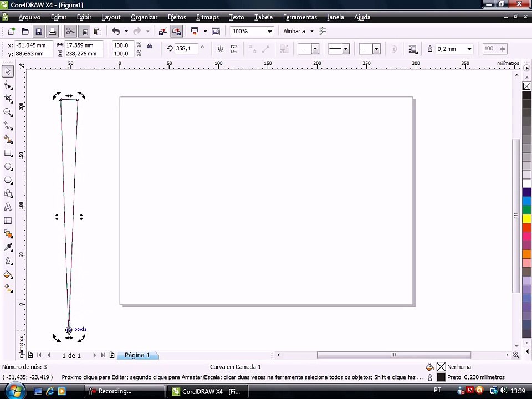Open a file with folder icon
Screen dimensions: 532x399
[25, 31]
